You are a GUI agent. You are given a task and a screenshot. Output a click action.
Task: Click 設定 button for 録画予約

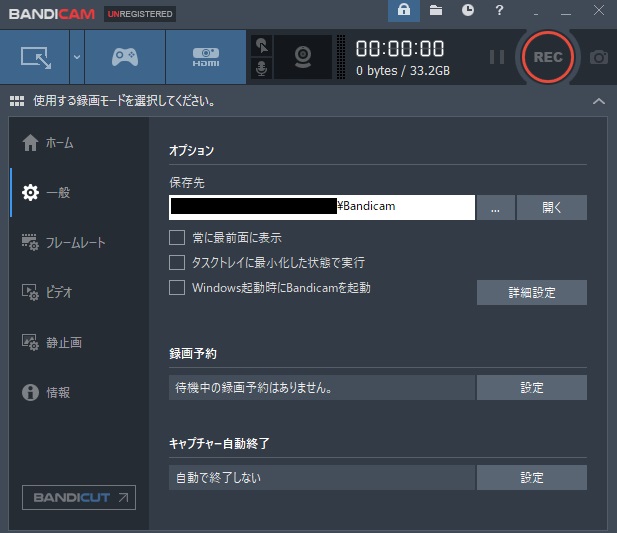532,387
